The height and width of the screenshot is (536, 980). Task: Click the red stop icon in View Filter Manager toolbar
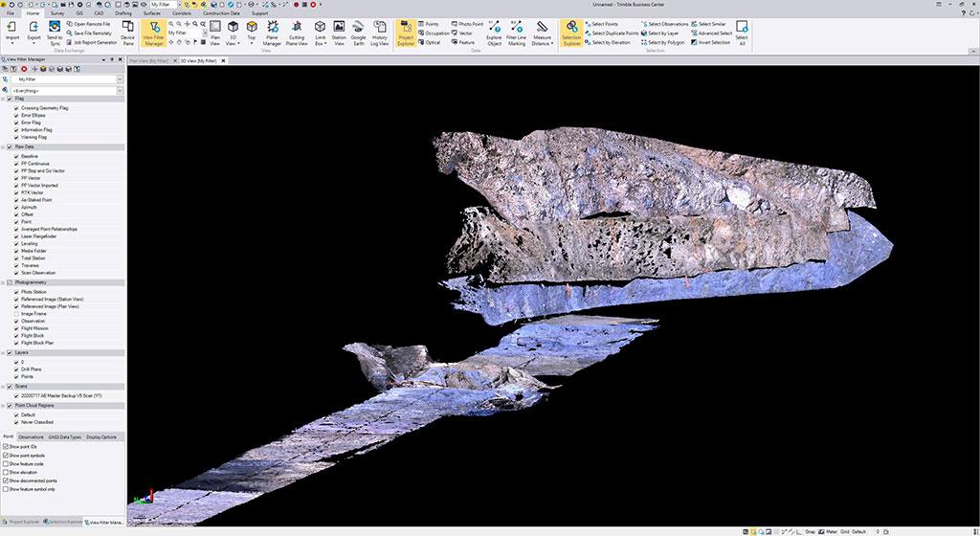(24, 69)
